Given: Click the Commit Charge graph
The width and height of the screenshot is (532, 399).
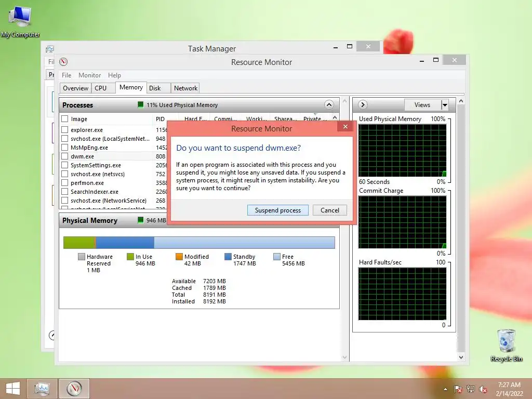Looking at the screenshot, I should 403,222.
